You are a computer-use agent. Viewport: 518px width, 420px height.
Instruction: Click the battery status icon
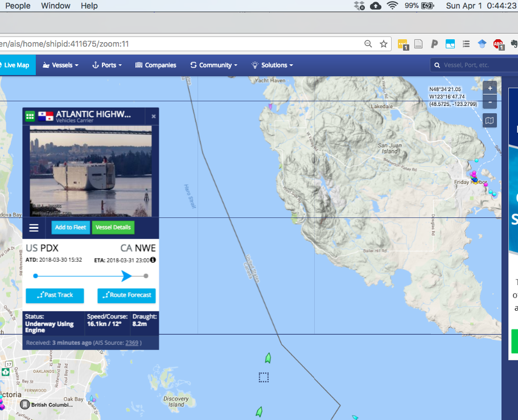click(x=427, y=6)
